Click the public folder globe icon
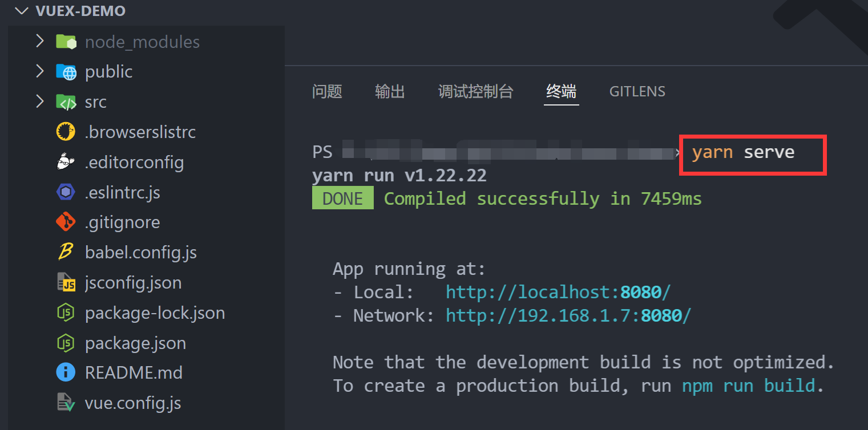868x430 pixels. tap(66, 72)
